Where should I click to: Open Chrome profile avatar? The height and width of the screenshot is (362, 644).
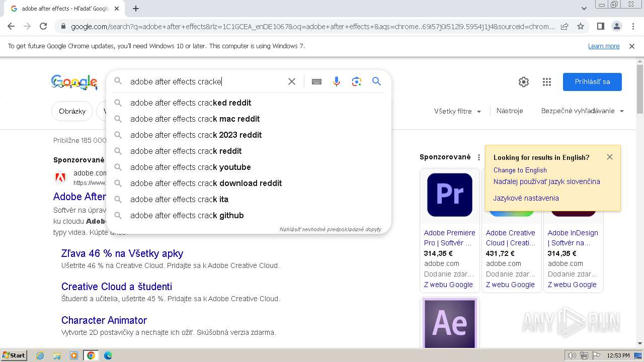(616, 26)
